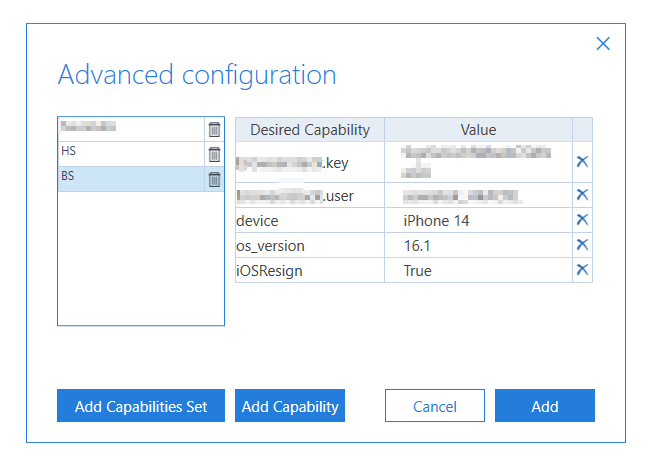Screen dimensions: 649x464
Task: Remove the .key capability row
Action: pos(582,162)
